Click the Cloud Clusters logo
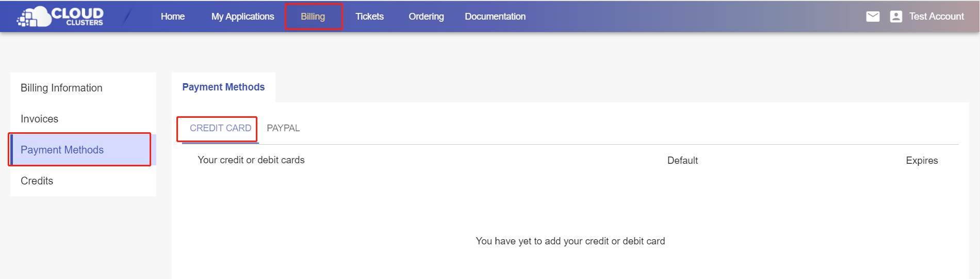This screenshot has width=980, height=279. [60, 17]
